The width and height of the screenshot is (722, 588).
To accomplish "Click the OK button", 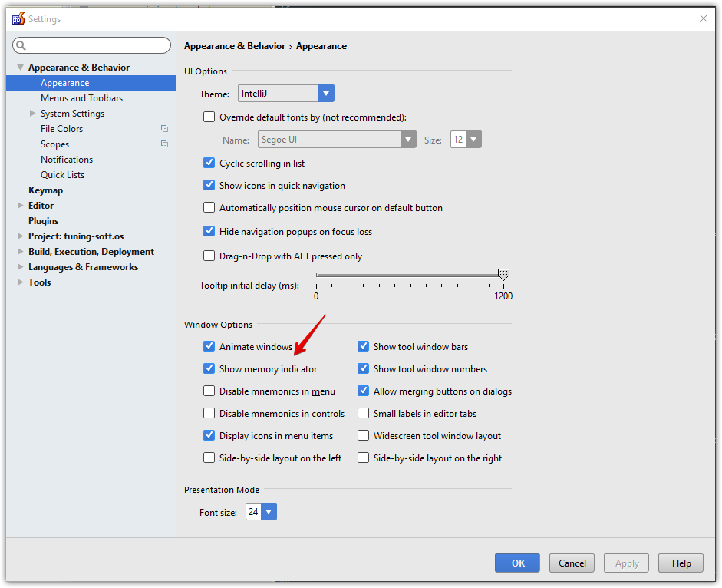I will 516,563.
